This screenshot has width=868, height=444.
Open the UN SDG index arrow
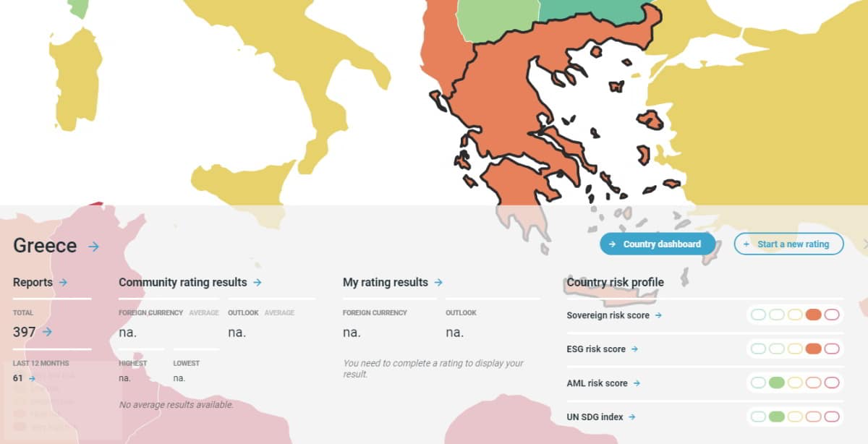tap(631, 417)
